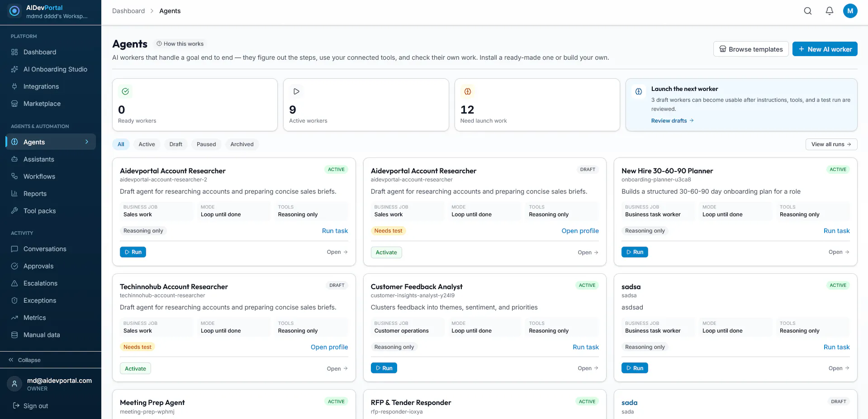Click the Manual data database icon
This screenshot has height=419, width=868.
pyautogui.click(x=14, y=335)
